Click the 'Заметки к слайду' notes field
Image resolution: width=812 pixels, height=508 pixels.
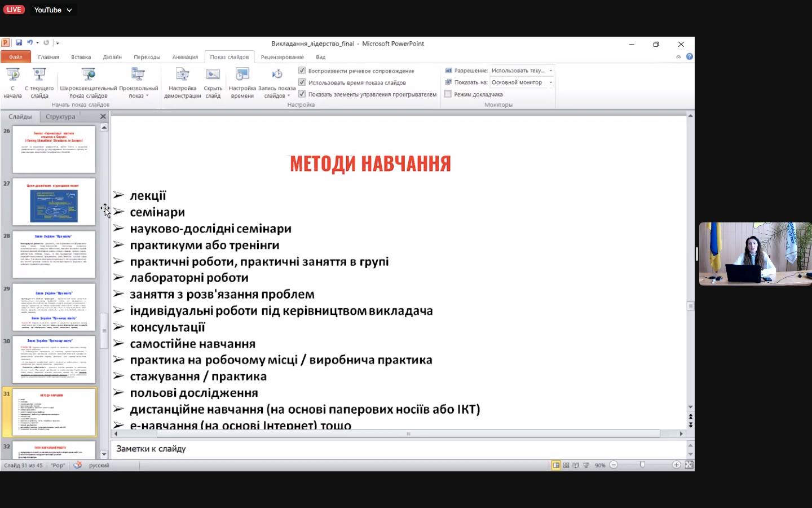[x=395, y=449]
